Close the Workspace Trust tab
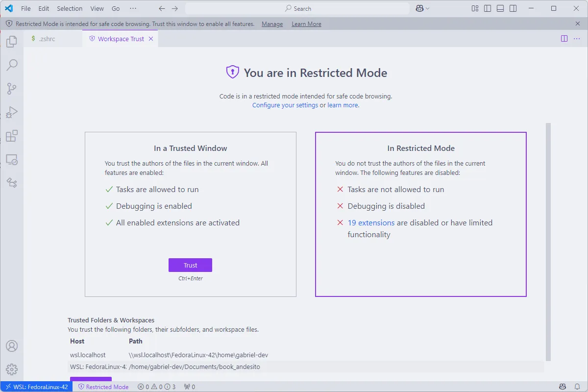Screen dimensions: 588x392 [x=151, y=39]
